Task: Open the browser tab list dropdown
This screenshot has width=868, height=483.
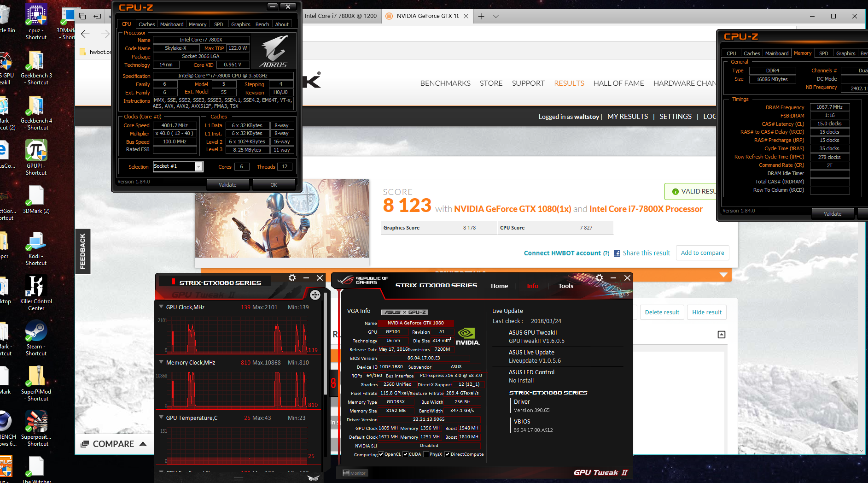Action: (496, 16)
